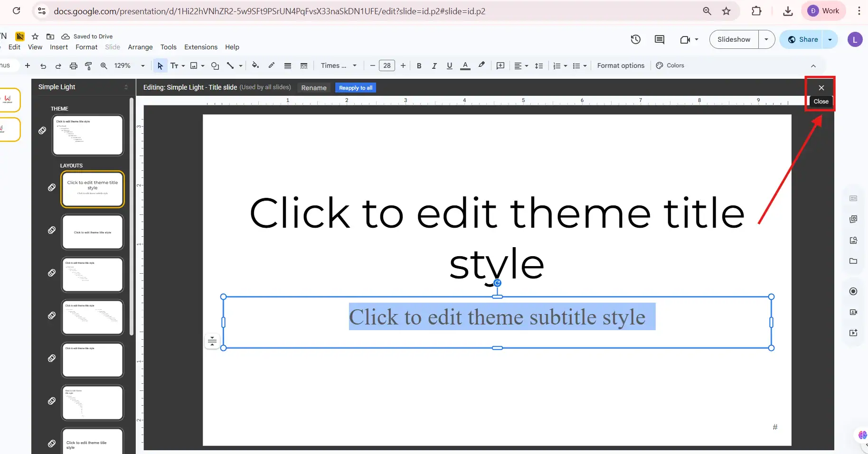The image size is (868, 454).
Task: Select the Paint format tool
Action: (x=88, y=66)
